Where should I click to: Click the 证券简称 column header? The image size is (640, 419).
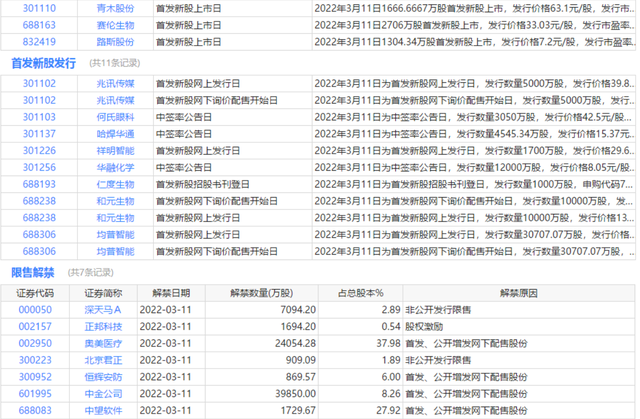pyautogui.click(x=103, y=293)
